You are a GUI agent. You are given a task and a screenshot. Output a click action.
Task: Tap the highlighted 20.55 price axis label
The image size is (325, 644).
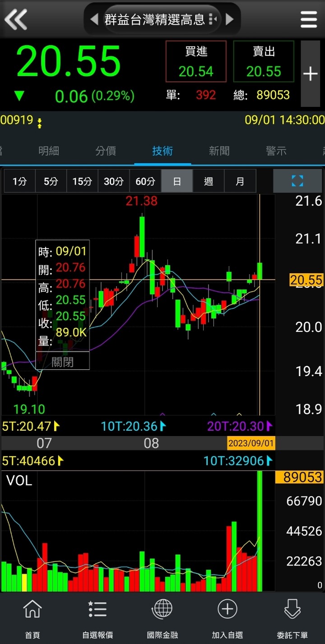pos(306,280)
